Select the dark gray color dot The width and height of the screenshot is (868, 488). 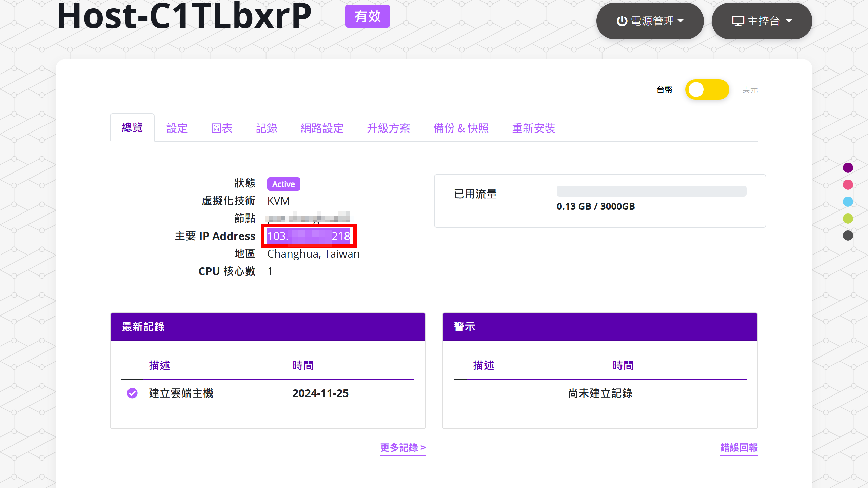[x=848, y=236]
